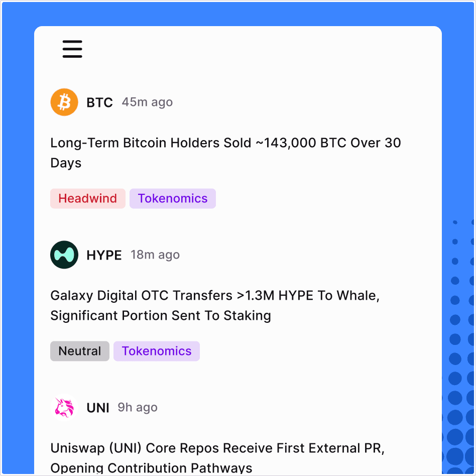Click the Hyperliquid HYPE logo icon
The width and height of the screenshot is (476, 476).
click(x=64, y=255)
